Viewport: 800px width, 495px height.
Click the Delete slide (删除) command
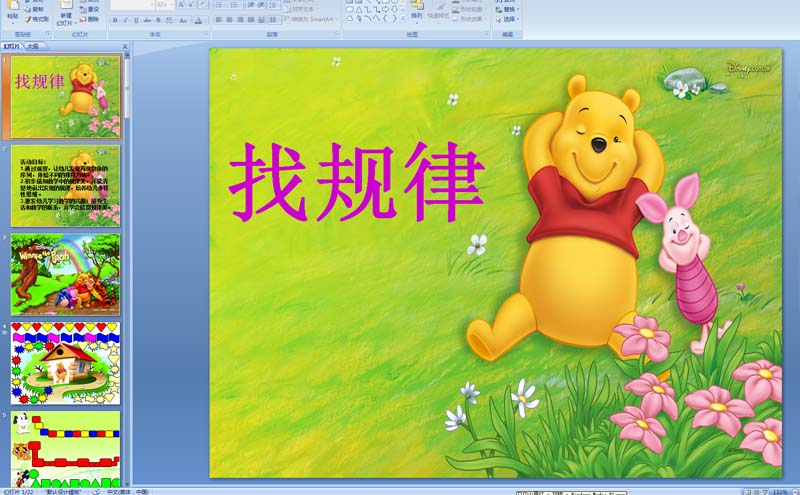point(89,19)
